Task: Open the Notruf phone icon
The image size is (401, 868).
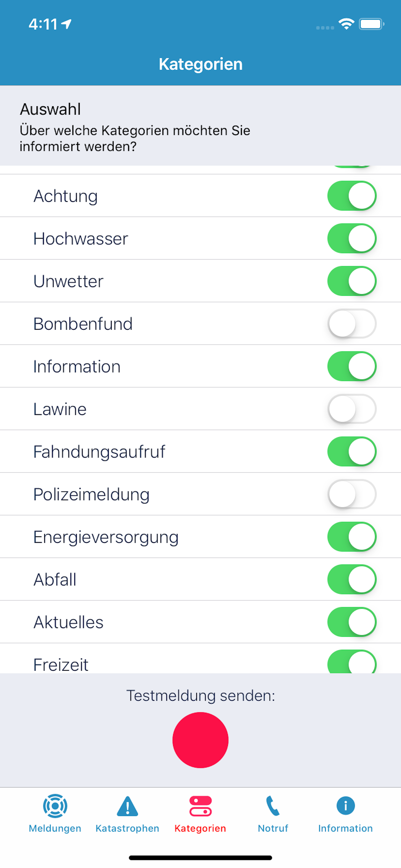Action: [272, 806]
